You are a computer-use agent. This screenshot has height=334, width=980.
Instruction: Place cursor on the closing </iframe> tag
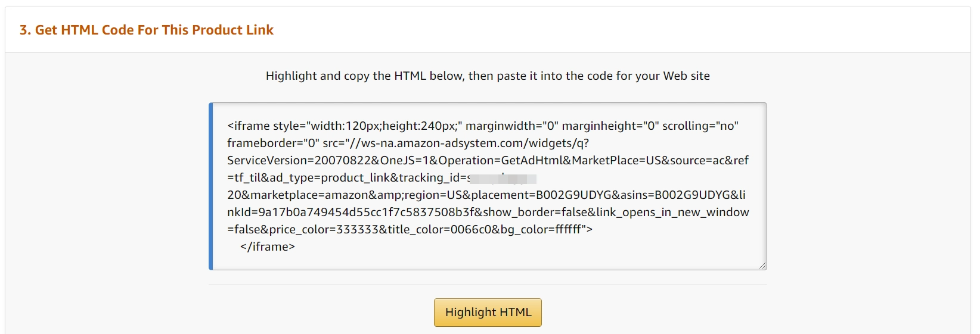point(268,246)
